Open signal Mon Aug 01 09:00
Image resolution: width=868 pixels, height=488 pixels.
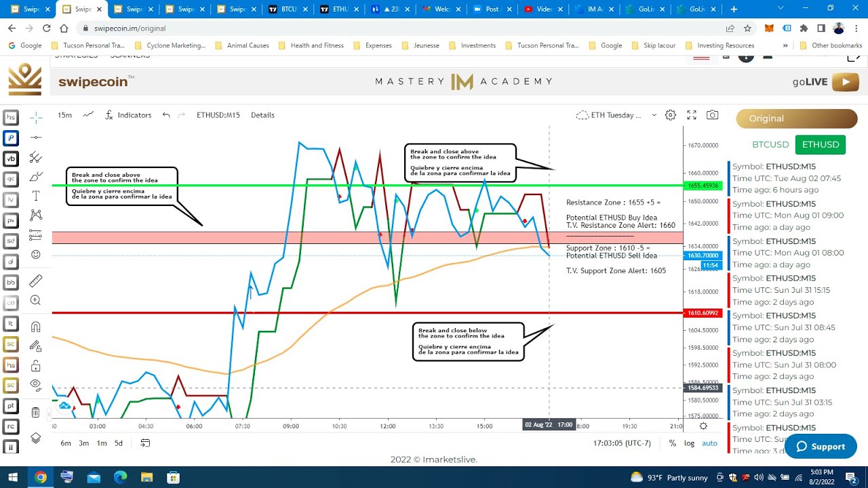[795, 216]
